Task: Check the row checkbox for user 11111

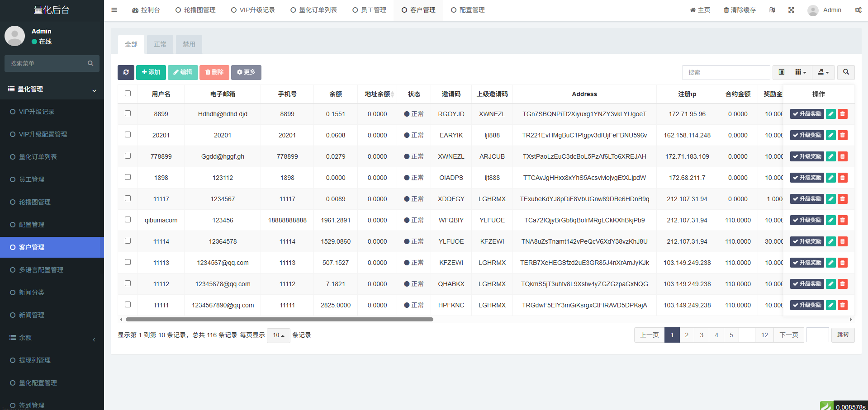Action: (x=128, y=305)
